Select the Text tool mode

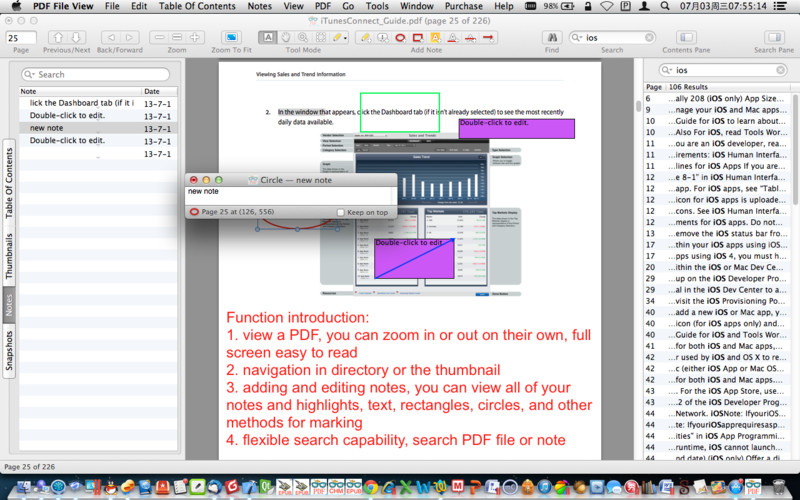click(268, 37)
